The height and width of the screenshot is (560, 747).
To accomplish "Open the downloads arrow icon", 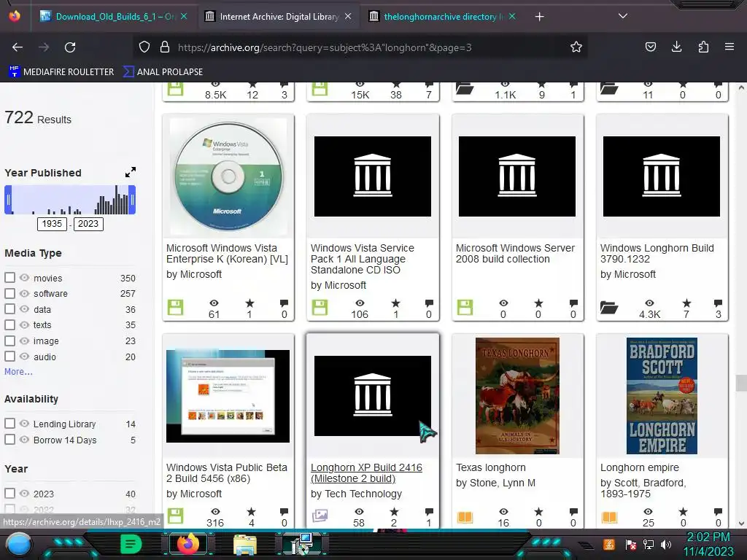I will [676, 47].
